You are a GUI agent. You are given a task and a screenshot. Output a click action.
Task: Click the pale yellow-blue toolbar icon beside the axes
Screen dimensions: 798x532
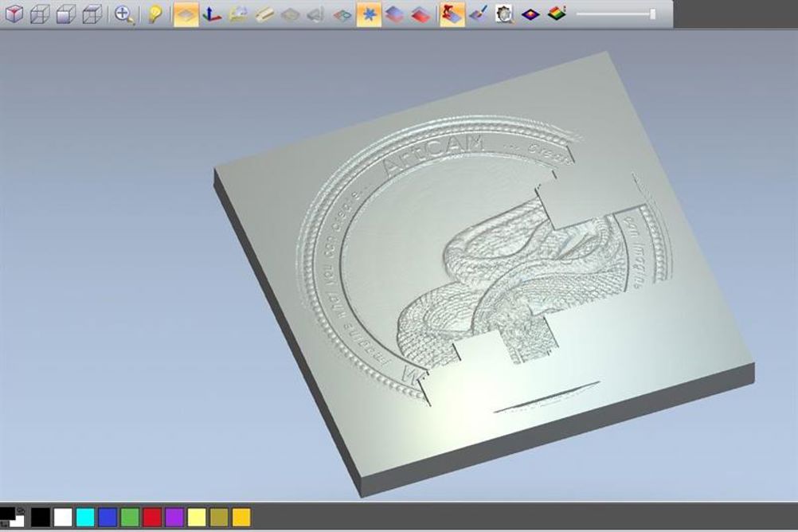(237, 14)
